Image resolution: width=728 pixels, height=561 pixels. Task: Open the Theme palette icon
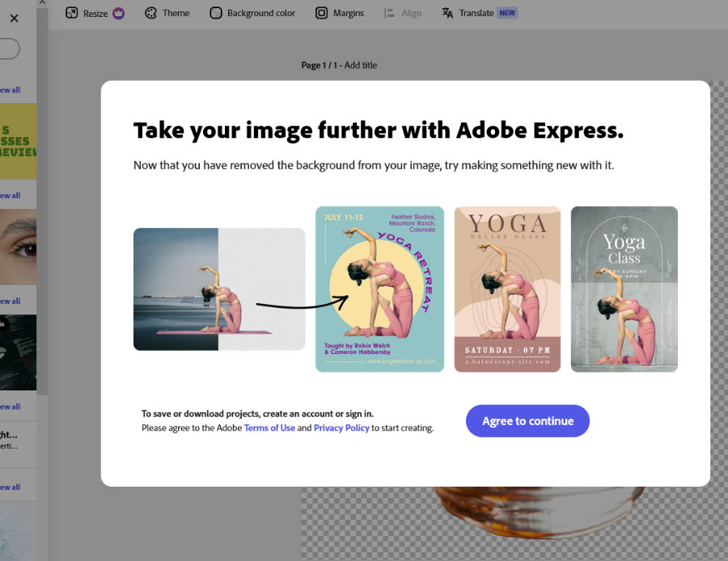[x=150, y=13]
